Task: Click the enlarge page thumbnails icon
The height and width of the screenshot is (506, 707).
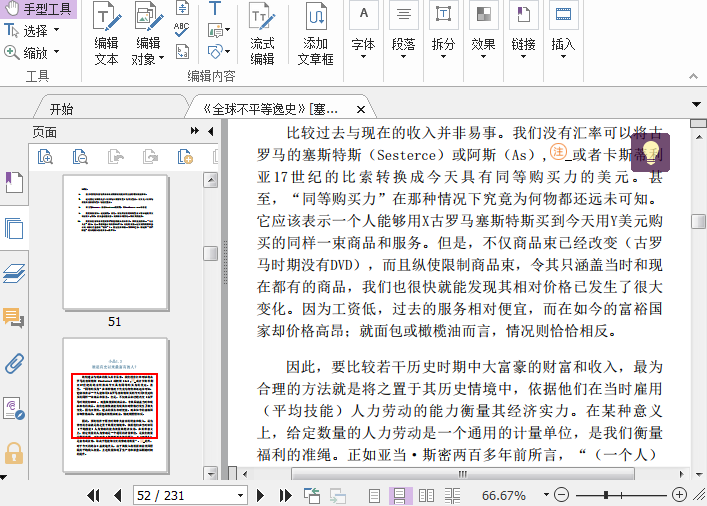Action: click(45, 156)
